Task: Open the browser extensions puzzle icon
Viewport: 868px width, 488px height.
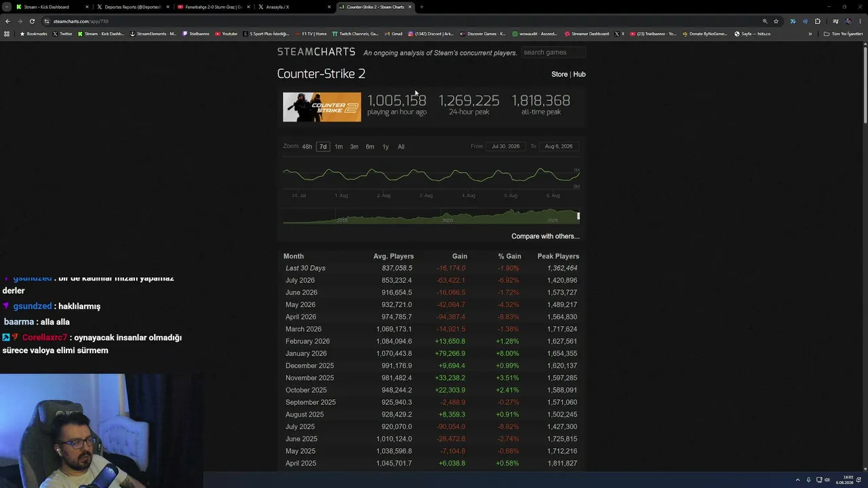Action: (818, 21)
